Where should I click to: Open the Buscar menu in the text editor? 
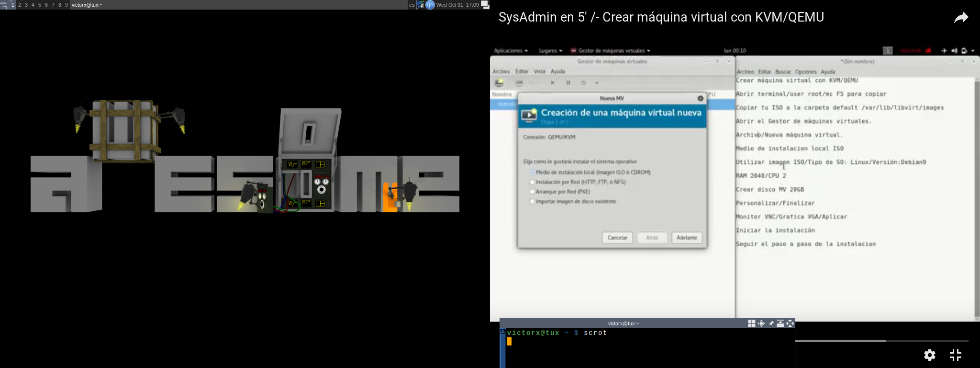click(x=783, y=72)
